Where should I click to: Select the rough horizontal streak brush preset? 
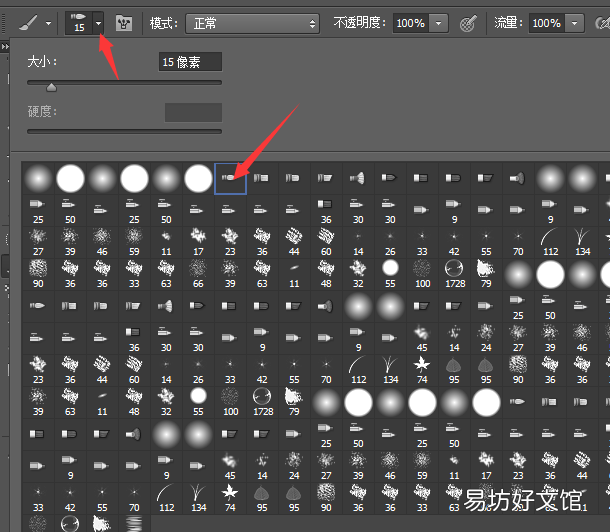coord(134,523)
